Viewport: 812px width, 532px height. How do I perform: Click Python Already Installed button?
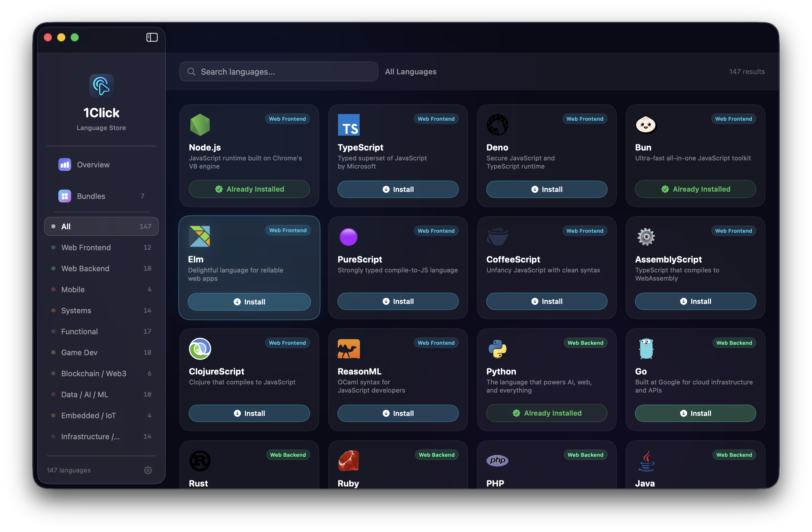pyautogui.click(x=547, y=413)
